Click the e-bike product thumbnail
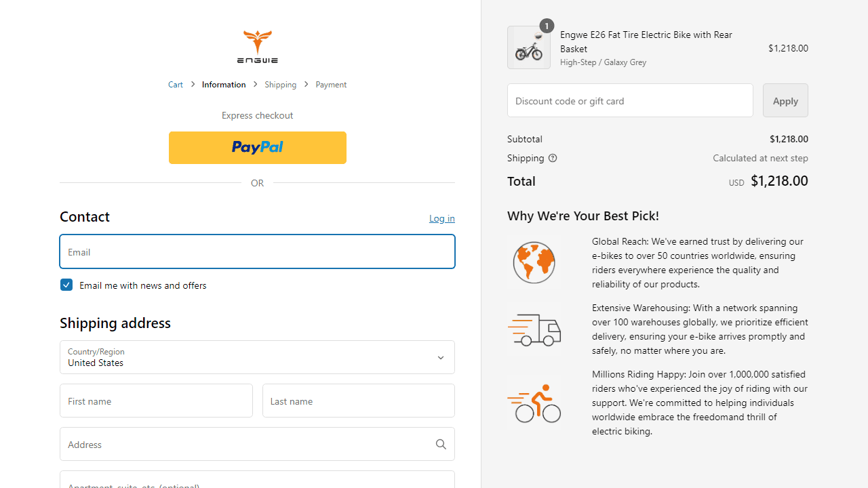The image size is (868, 488). [x=529, y=47]
